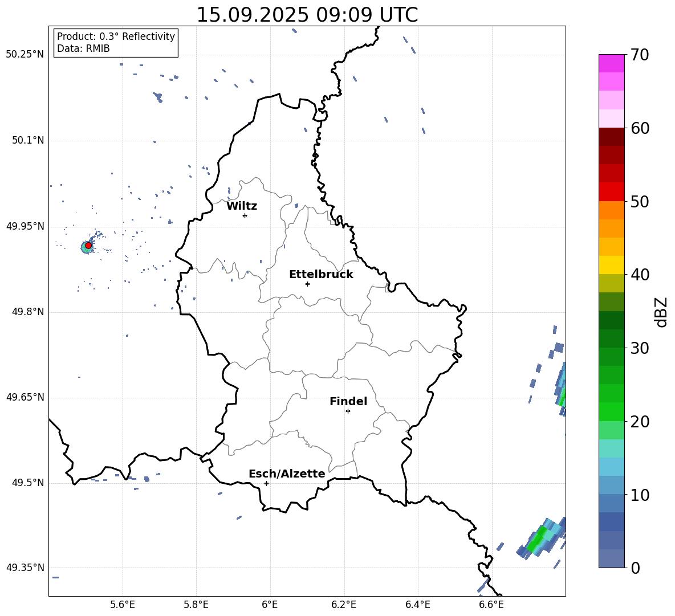Viewport: 675px width, 616px height.
Task: Click the 50.25°N latitude label
Action: coord(25,55)
